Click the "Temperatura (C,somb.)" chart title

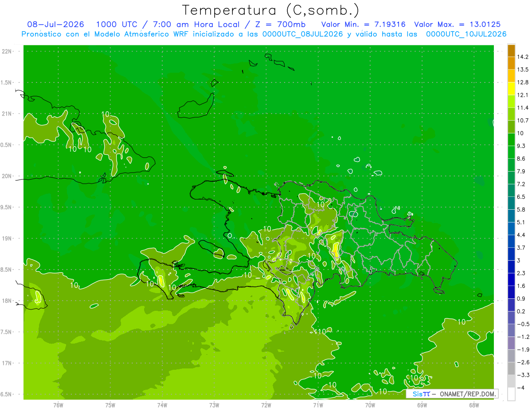coord(271,11)
